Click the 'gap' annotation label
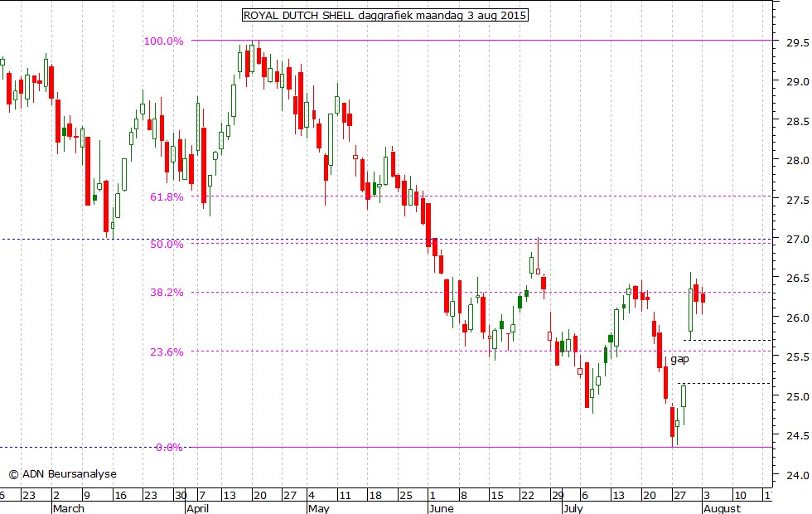Image resolution: width=812 pixels, height=514 pixels. pos(679,358)
